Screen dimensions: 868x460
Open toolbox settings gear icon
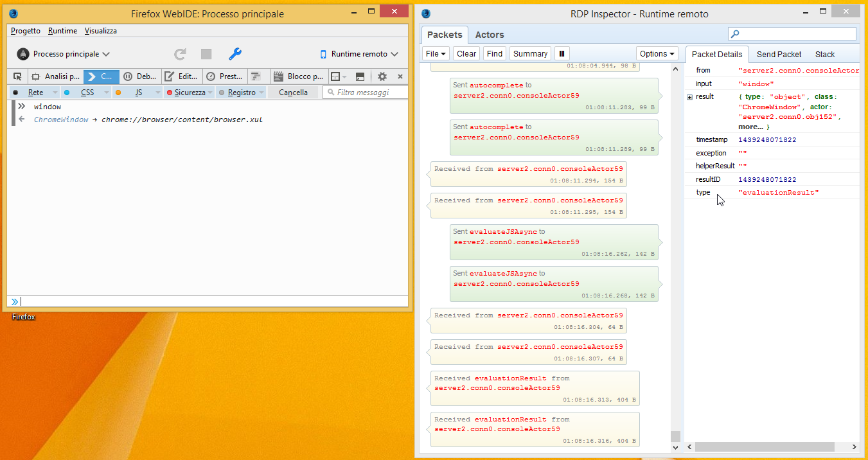click(382, 76)
